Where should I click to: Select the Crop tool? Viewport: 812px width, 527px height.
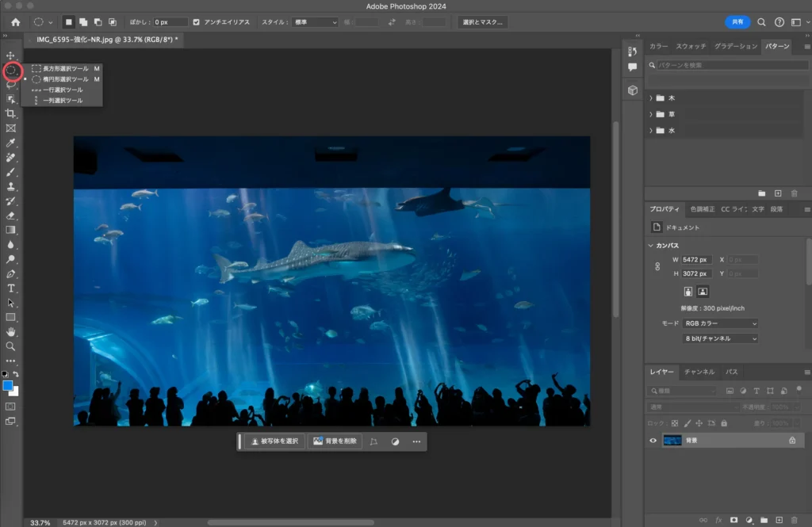point(11,113)
